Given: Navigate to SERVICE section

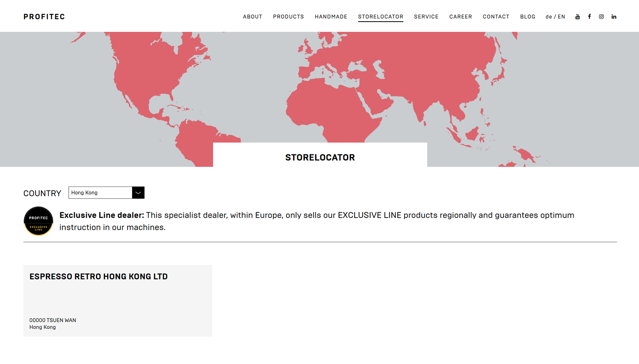Looking at the screenshot, I should pyautogui.click(x=426, y=17).
